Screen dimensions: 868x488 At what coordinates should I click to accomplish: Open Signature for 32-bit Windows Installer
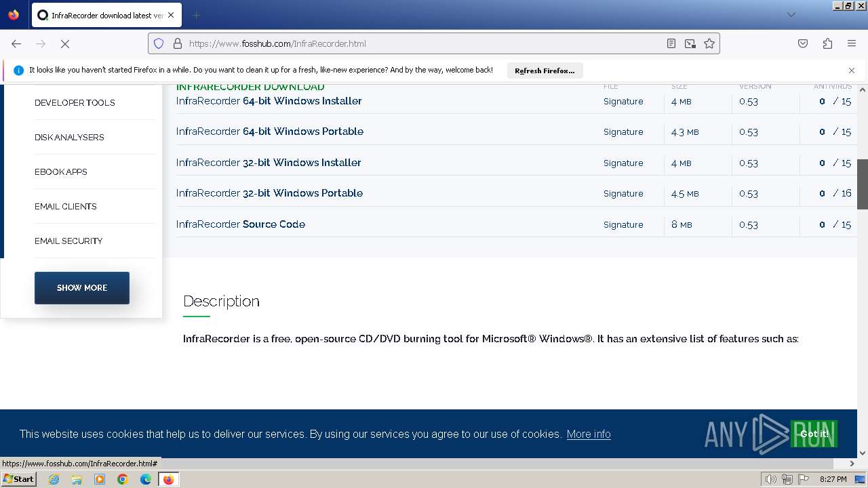point(623,163)
